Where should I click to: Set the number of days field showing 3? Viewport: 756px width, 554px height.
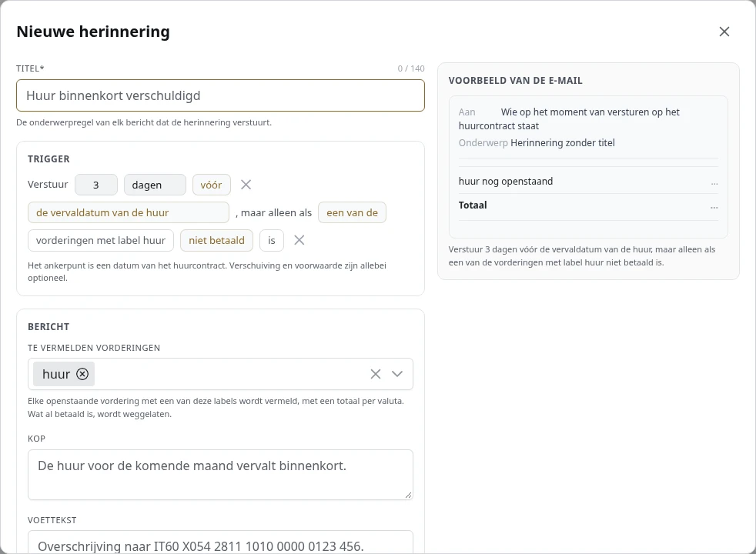(x=96, y=185)
